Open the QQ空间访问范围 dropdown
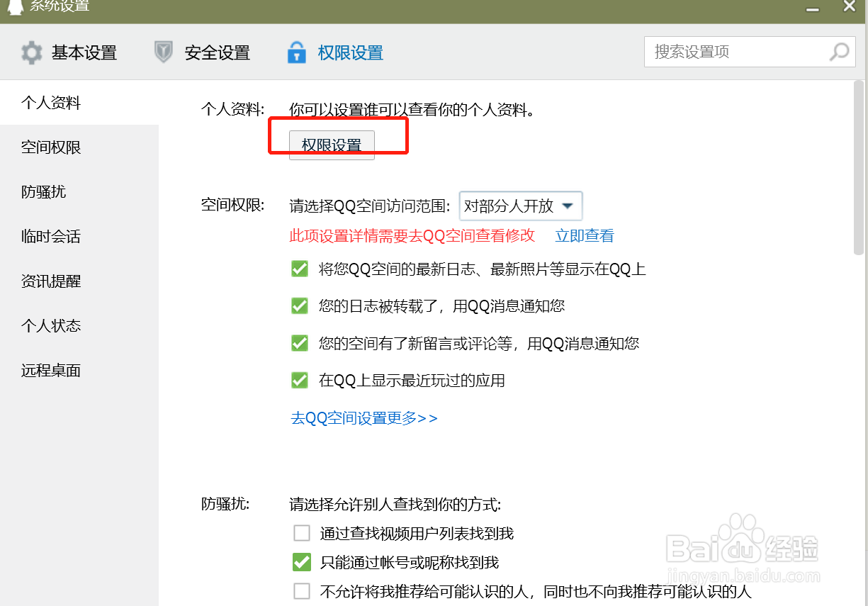 (x=521, y=206)
